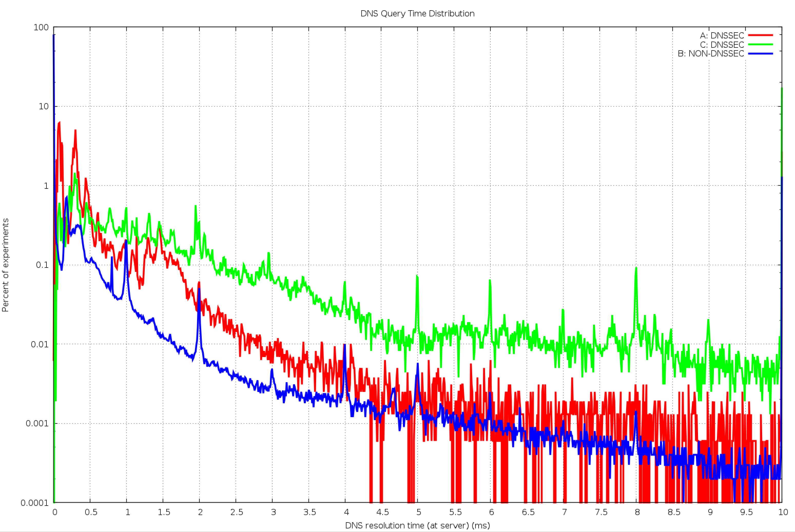Select the 'C: DNSSEC' legend label
795x532 pixels.
(x=722, y=44)
